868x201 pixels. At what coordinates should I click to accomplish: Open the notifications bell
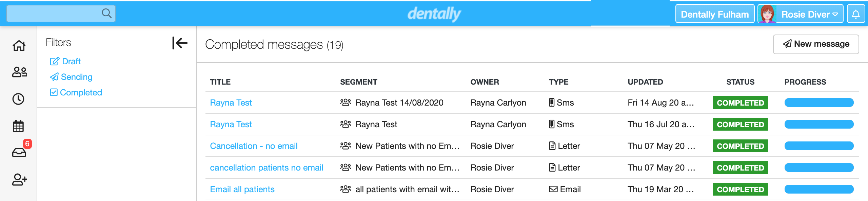(856, 14)
